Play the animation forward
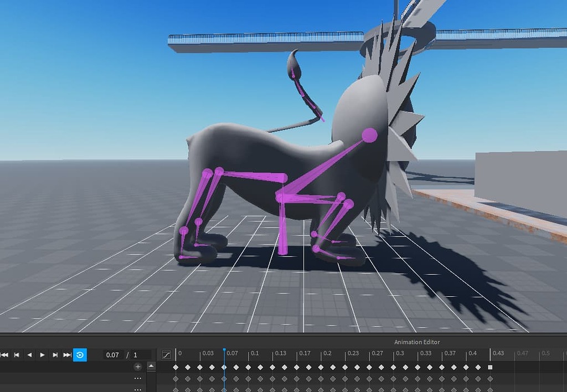Image resolution: width=567 pixels, height=392 pixels. pyautogui.click(x=42, y=355)
